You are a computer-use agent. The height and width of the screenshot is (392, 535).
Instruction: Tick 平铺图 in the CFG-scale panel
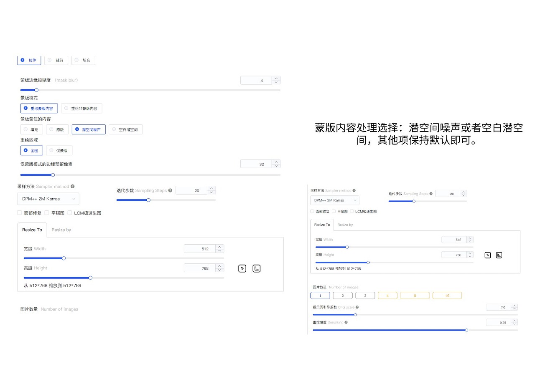pyautogui.click(x=334, y=212)
